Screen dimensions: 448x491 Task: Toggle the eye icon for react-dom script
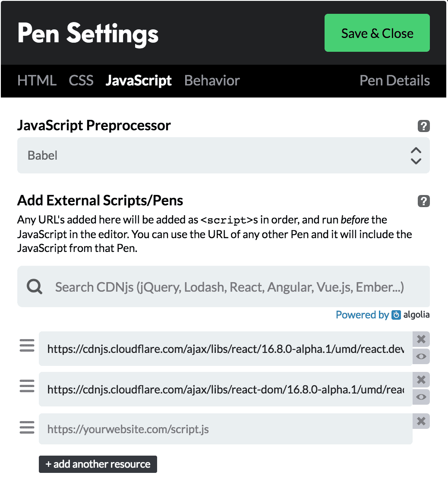(x=421, y=397)
